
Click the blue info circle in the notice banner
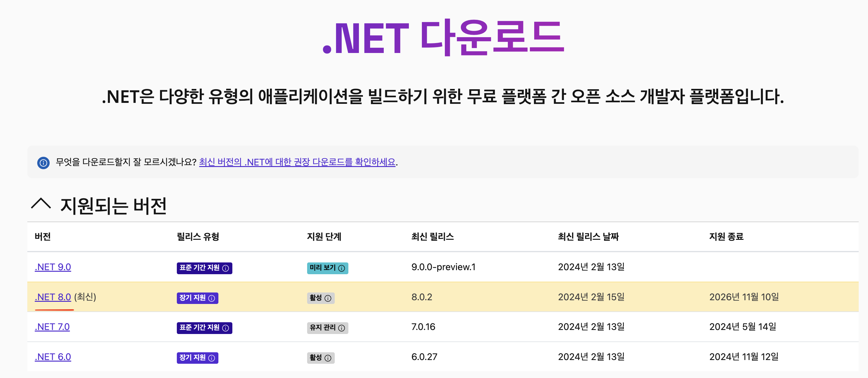point(43,163)
